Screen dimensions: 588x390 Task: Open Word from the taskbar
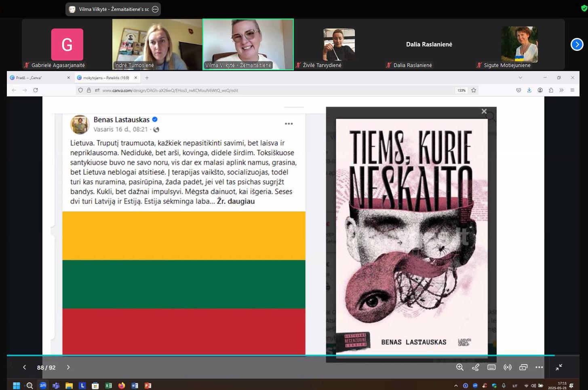[x=135, y=386]
